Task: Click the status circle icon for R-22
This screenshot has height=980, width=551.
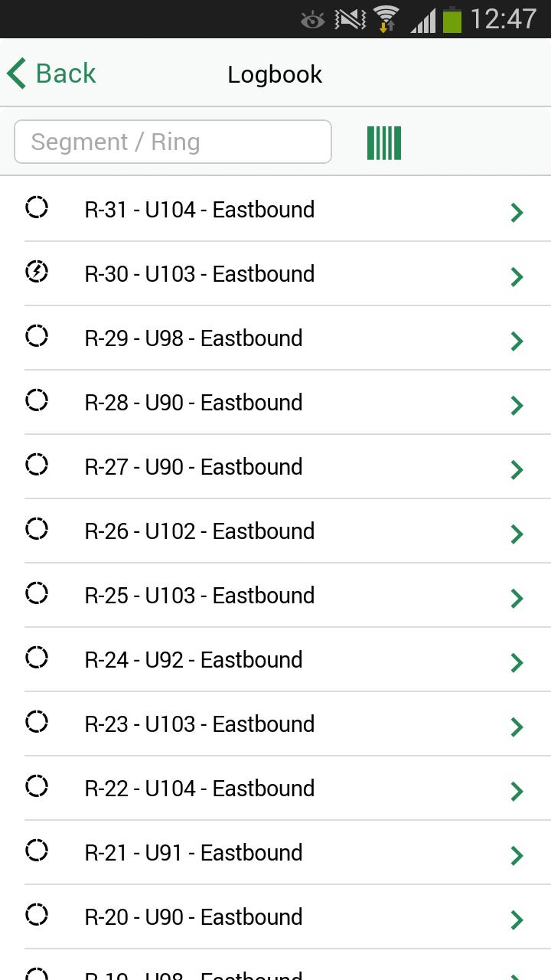Action: (x=37, y=786)
